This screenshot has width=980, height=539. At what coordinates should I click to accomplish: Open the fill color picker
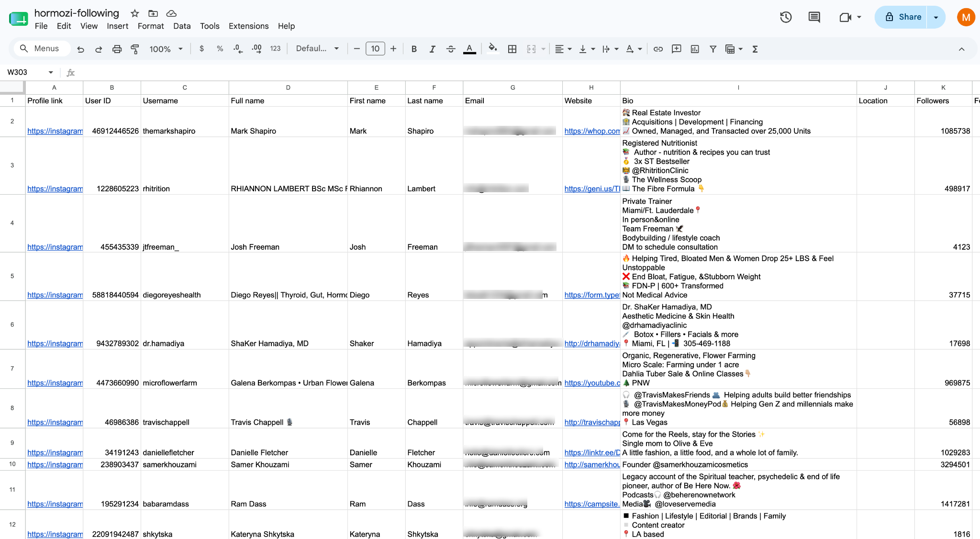click(x=493, y=49)
